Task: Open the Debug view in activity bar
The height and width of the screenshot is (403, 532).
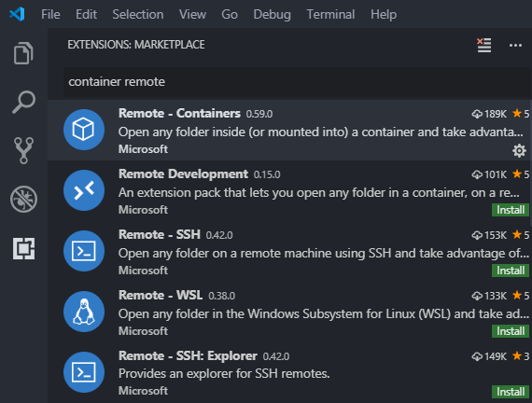Action: click(23, 199)
